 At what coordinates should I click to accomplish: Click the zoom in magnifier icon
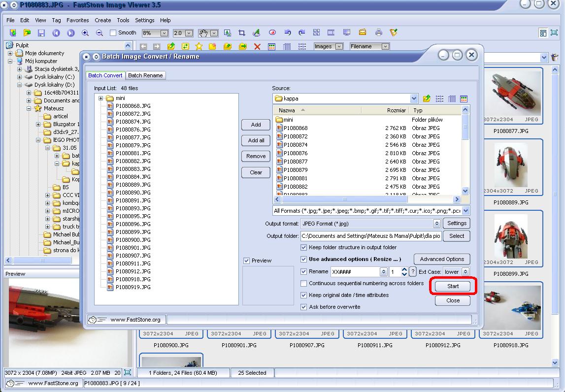coord(85,33)
